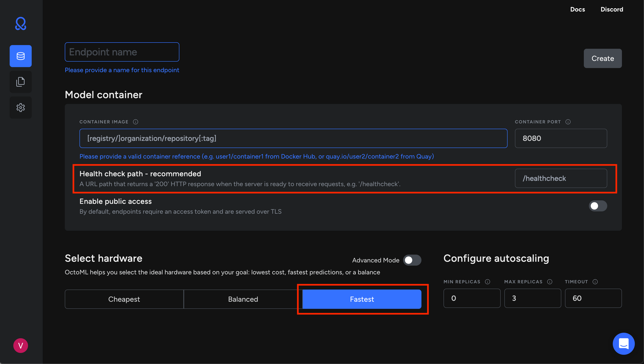Click the Container Image info icon

[136, 122]
